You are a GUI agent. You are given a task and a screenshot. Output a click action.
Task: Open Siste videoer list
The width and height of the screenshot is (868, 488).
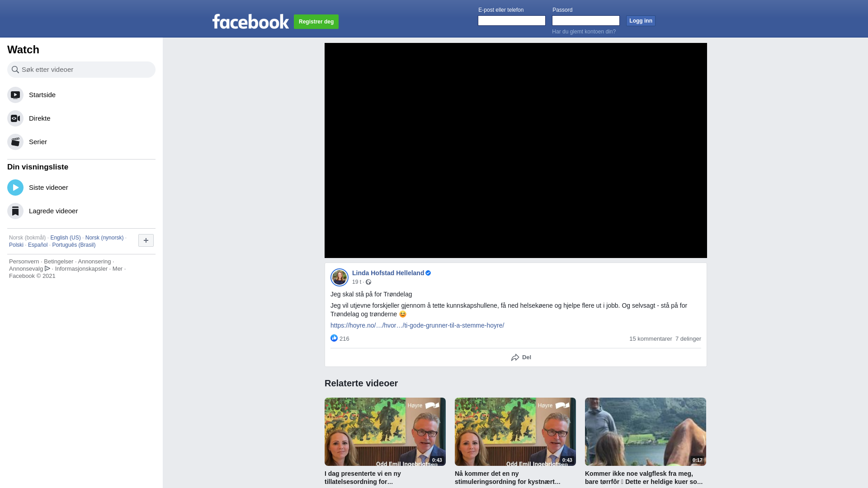coord(81,188)
